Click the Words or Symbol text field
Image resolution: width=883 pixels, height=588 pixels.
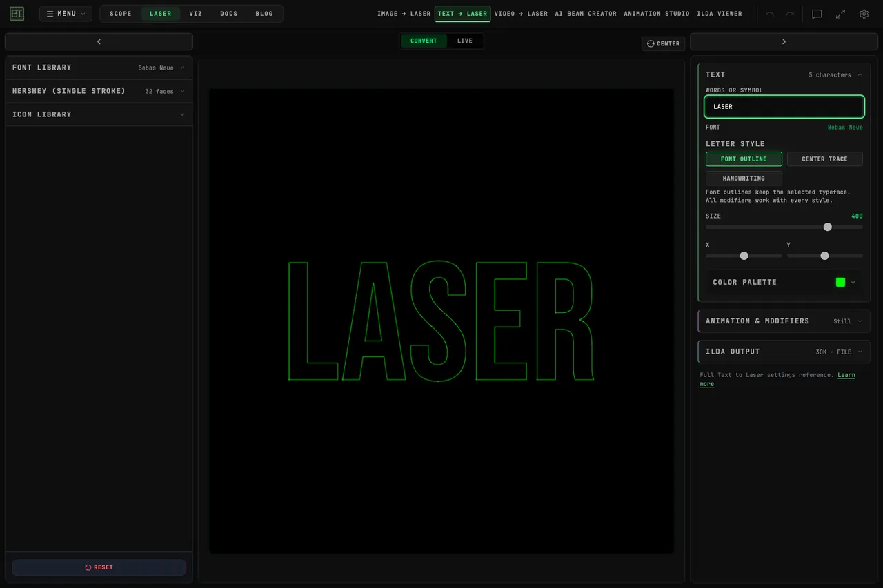pos(784,107)
